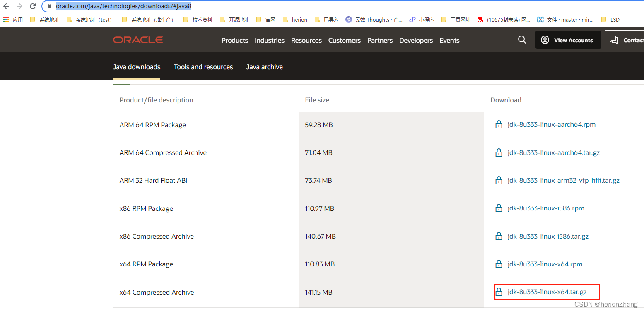Switch to the Java downloads tab
The width and height of the screenshot is (644, 312).
click(137, 67)
